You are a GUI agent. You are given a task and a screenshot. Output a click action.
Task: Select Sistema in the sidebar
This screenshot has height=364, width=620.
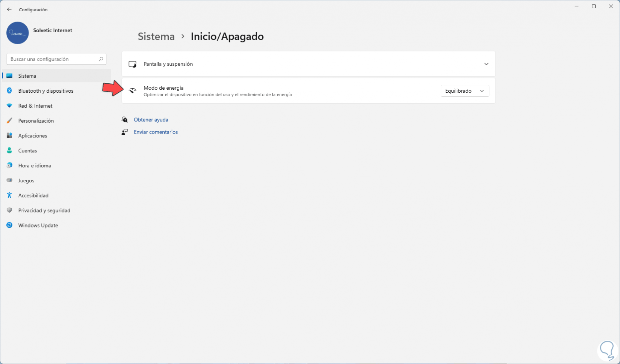click(27, 76)
